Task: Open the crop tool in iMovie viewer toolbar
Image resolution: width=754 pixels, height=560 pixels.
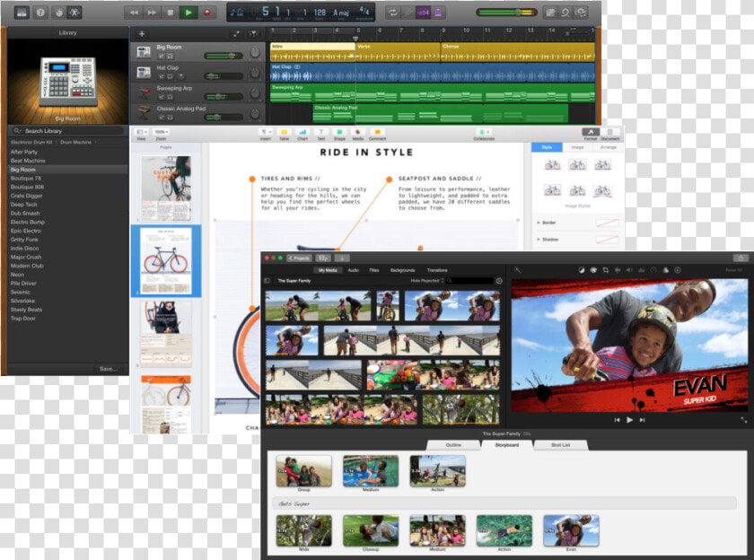Action: click(x=606, y=270)
